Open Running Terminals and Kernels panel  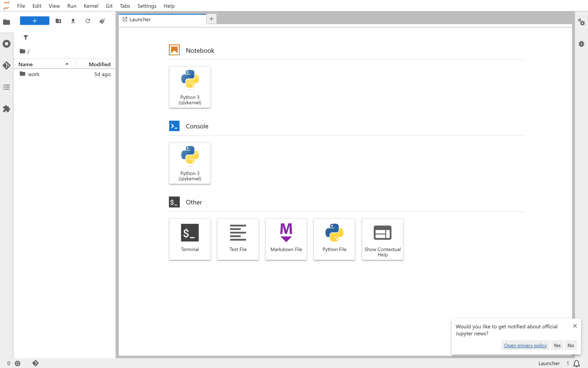pos(7,44)
